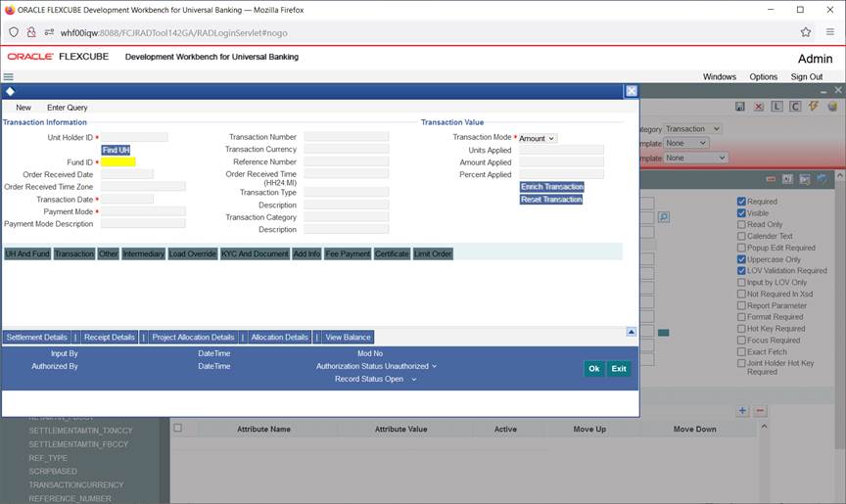Click Sign Out link
The width and height of the screenshot is (846, 504).
(807, 77)
